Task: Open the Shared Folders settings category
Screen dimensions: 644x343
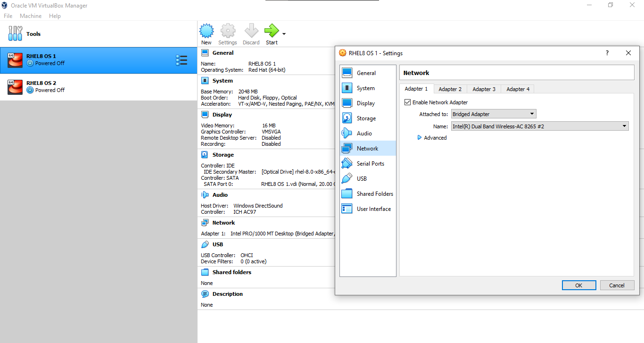Action: [368, 194]
